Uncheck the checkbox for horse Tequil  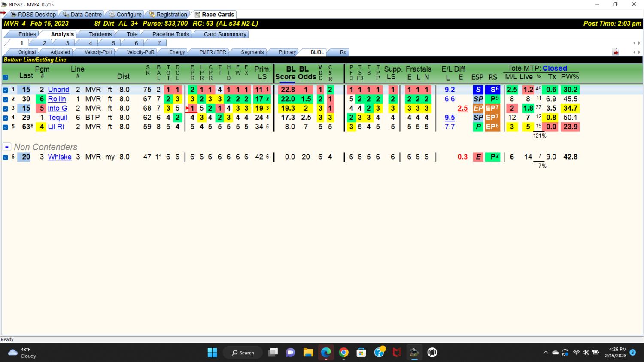click(6, 118)
